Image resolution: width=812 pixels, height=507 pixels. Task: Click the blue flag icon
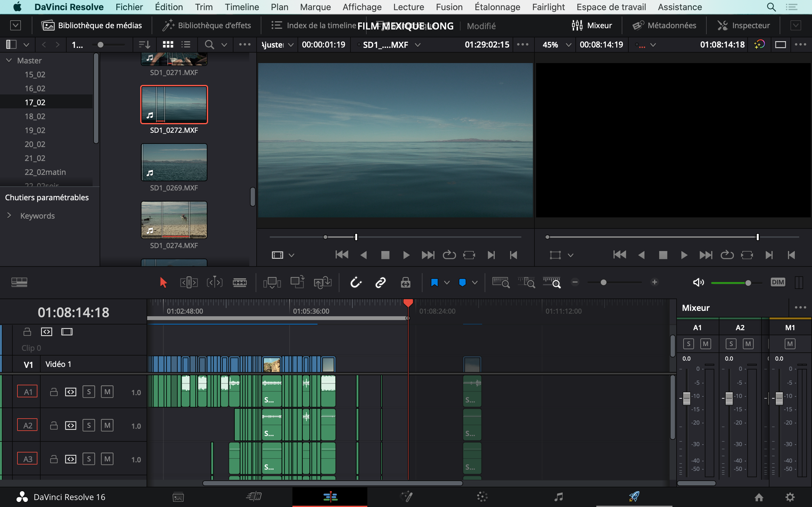pos(434,282)
